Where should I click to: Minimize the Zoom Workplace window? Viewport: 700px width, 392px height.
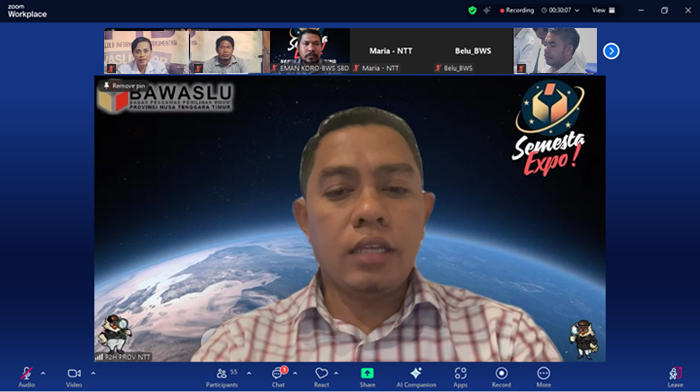641,10
